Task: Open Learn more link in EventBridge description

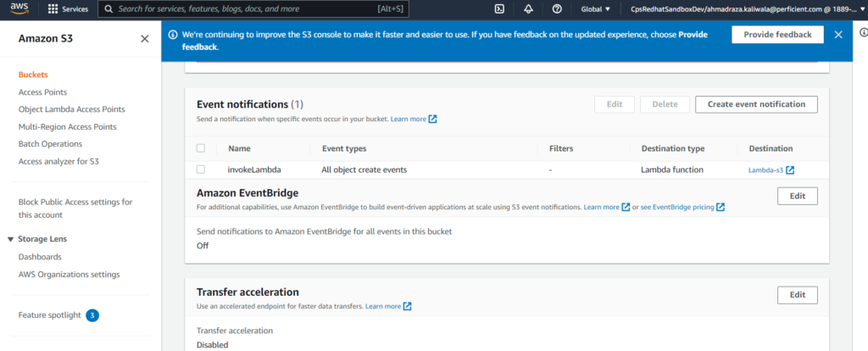Action: [x=601, y=207]
